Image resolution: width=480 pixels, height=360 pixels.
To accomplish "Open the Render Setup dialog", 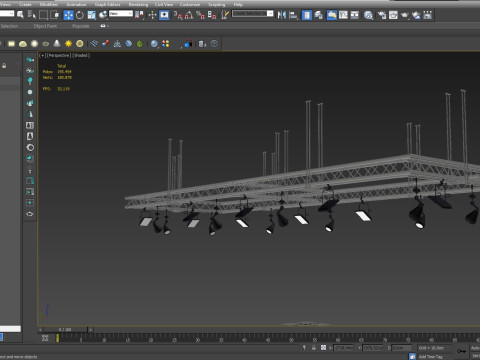I will [382, 15].
